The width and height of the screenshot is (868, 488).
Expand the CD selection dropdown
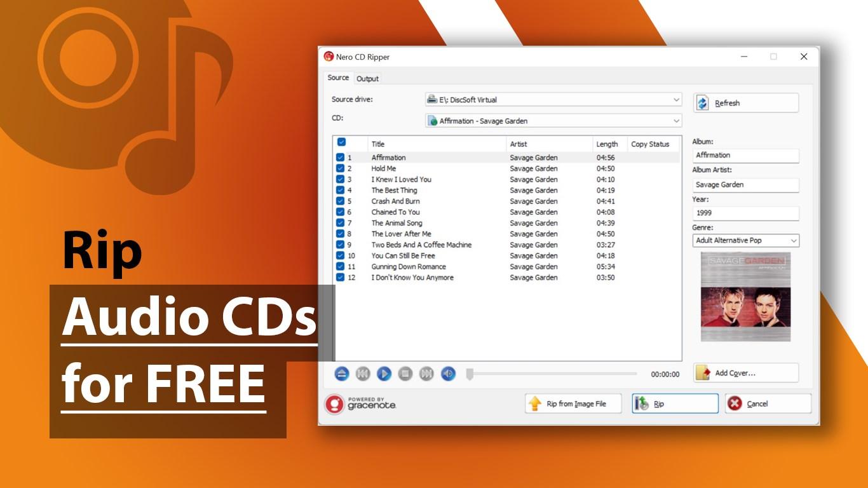click(553, 121)
